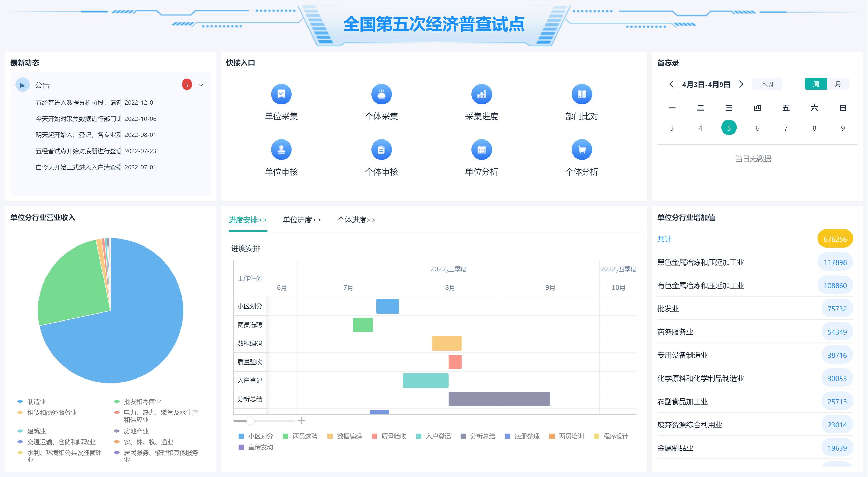The width and height of the screenshot is (868, 477).
Task: Switch to the 个体进度 tab
Action: 356,220
